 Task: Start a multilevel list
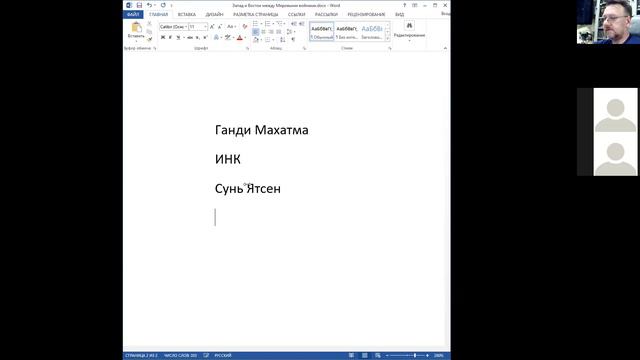tap(280, 24)
